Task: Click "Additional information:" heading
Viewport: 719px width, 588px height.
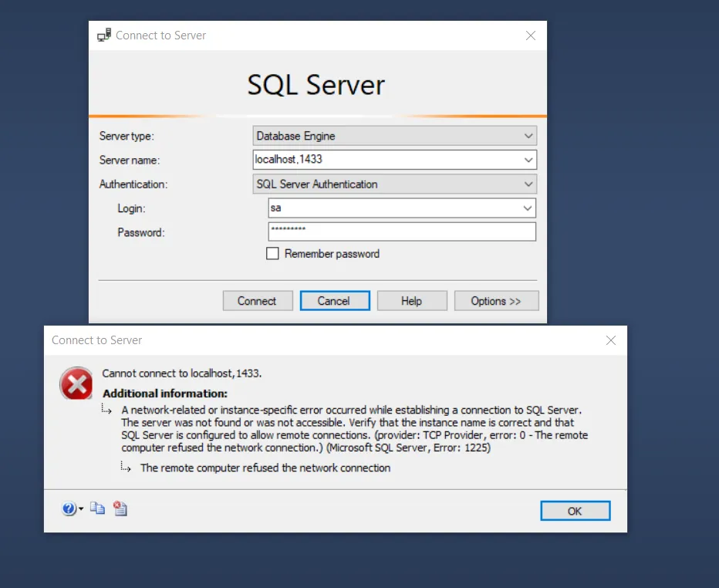Action: click(165, 394)
